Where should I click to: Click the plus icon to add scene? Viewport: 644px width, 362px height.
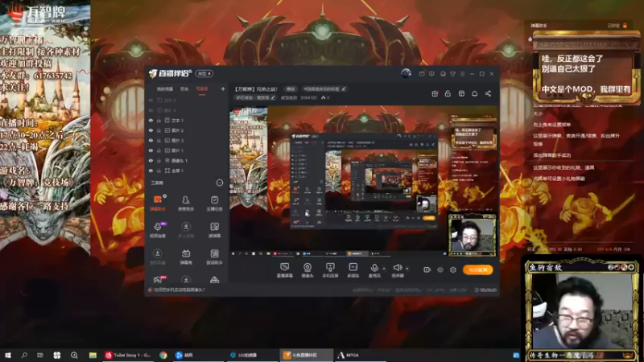coord(223,88)
